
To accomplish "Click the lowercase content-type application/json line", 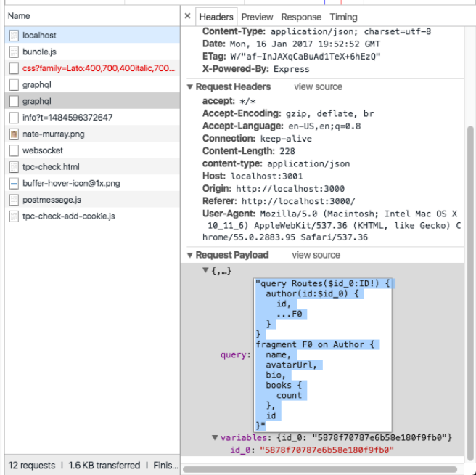I will tap(276, 163).
